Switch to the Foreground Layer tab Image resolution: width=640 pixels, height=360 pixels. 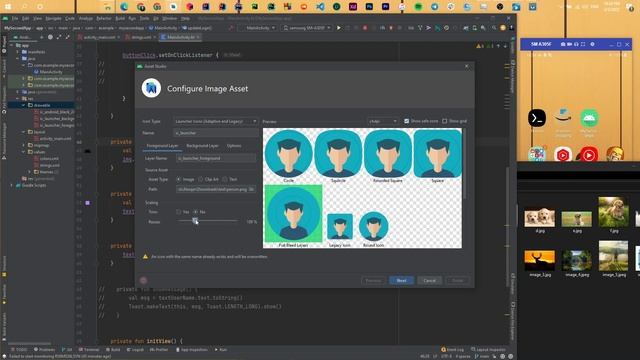(x=162, y=146)
